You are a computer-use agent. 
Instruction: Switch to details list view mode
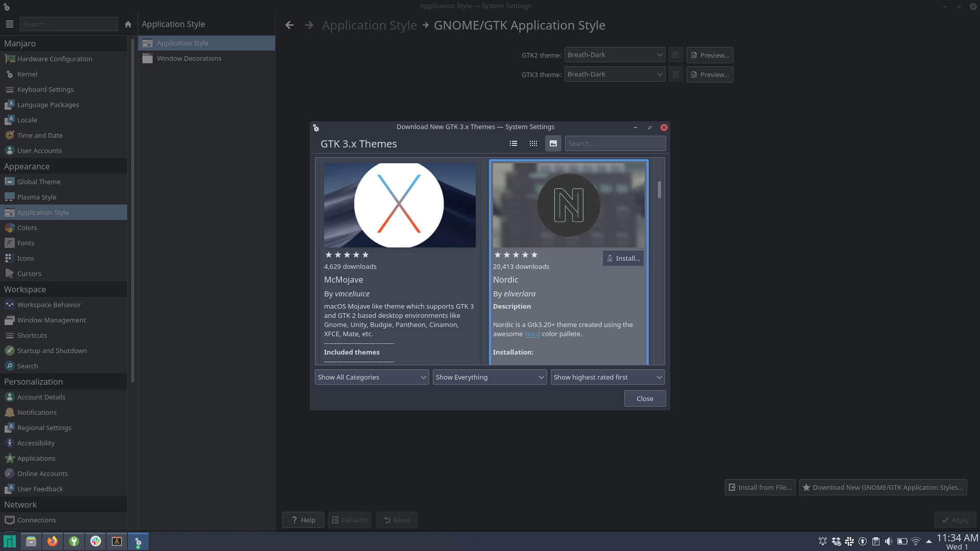click(x=513, y=143)
